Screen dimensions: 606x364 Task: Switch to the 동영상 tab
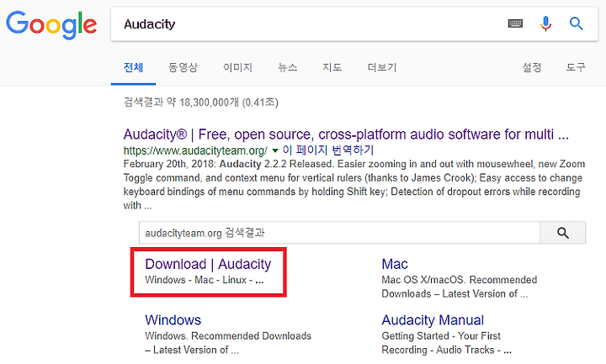point(183,67)
